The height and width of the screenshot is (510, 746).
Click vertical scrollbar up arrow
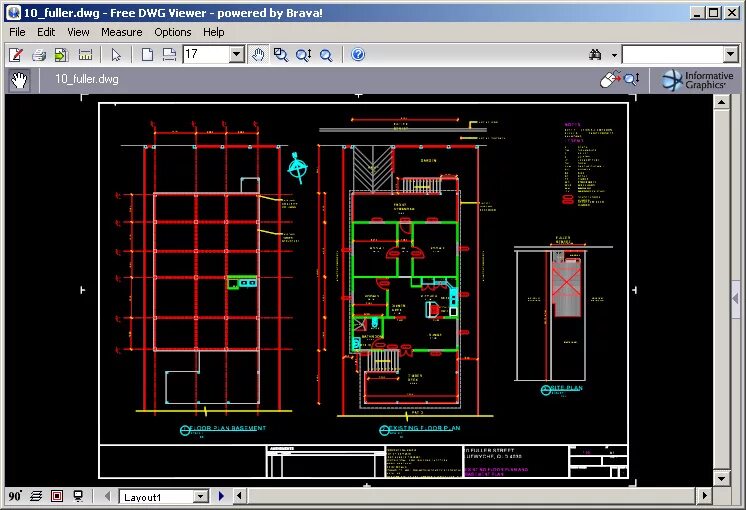(x=721, y=102)
